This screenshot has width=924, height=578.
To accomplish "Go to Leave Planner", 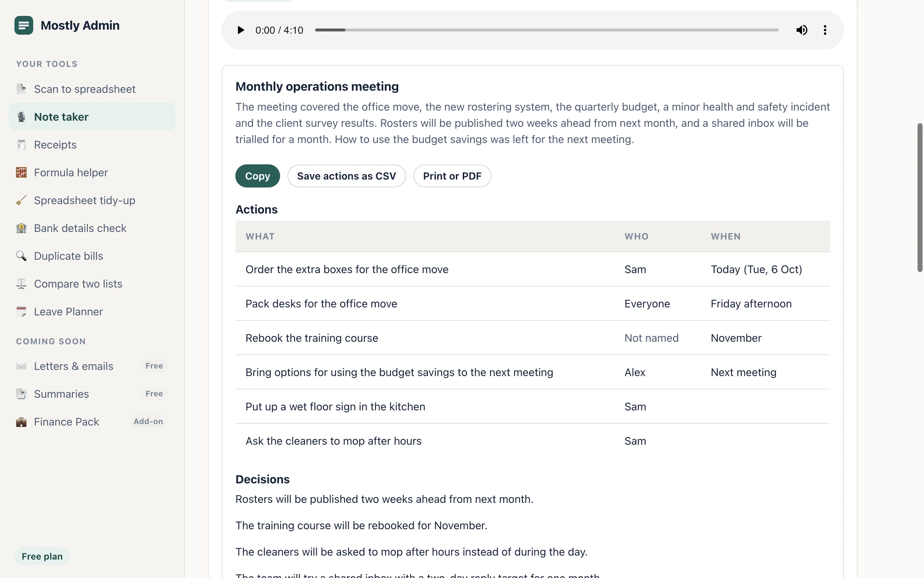I will pos(92,311).
